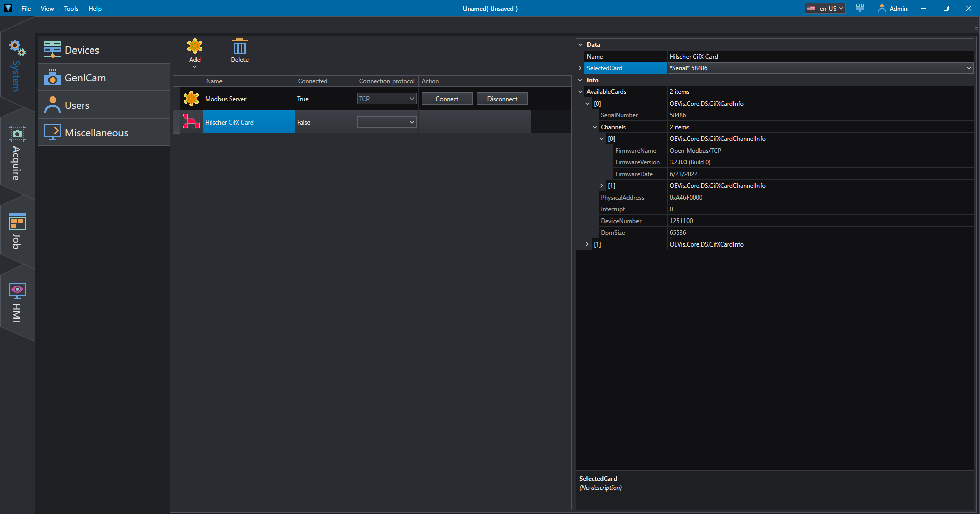The image size is (980, 514).
Task: Click the Modbus Server row icon
Action: pyautogui.click(x=191, y=99)
